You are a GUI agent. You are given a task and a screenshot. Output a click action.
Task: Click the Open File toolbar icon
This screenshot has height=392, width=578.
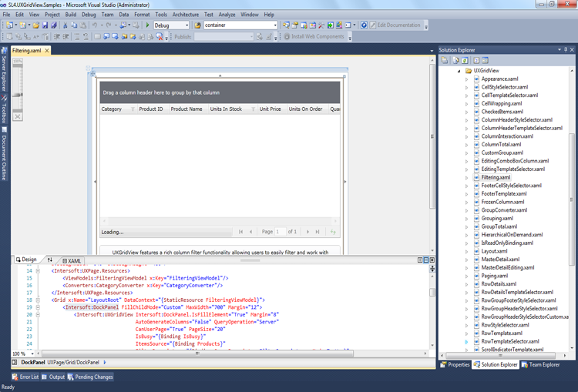click(x=35, y=25)
